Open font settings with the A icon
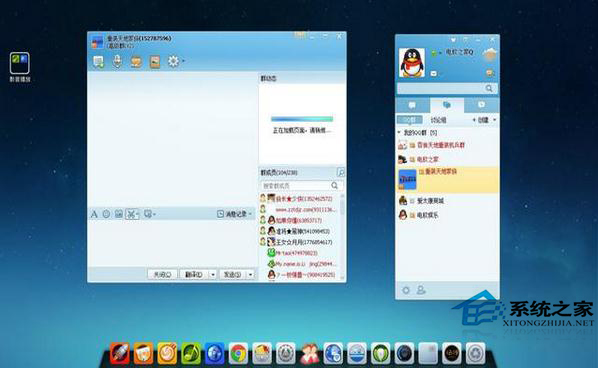 [x=94, y=214]
